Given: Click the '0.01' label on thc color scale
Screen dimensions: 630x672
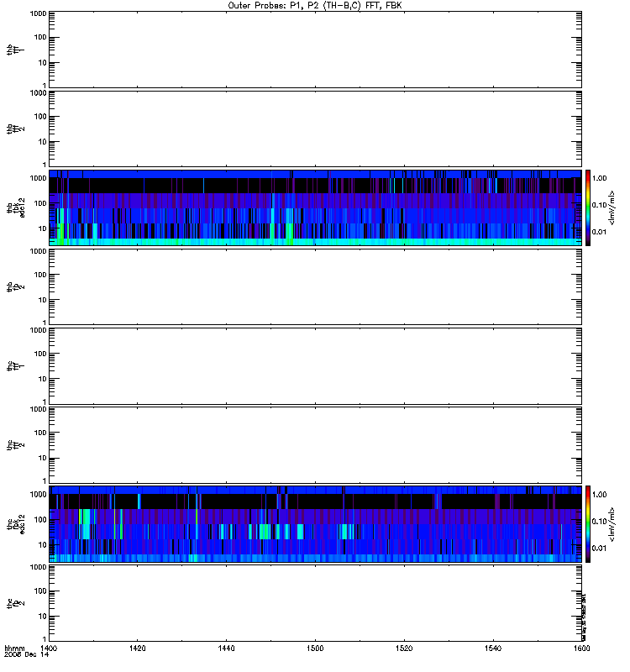Looking at the screenshot, I should (599, 549).
